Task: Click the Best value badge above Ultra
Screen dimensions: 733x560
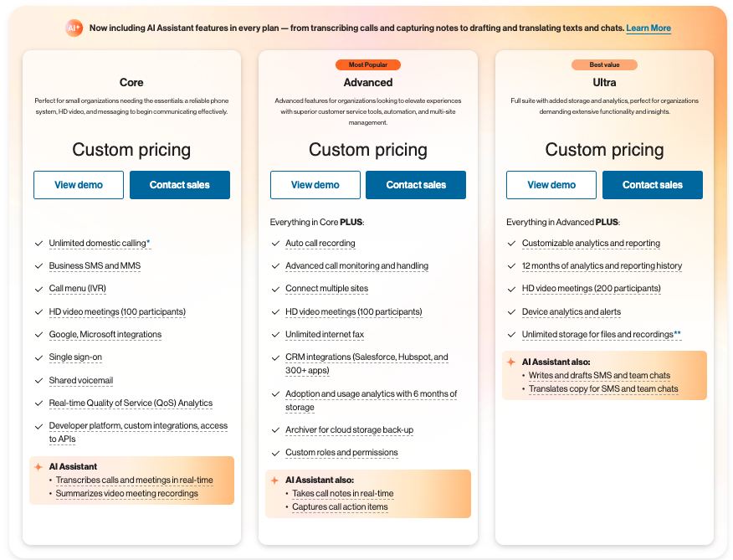Action: (604, 65)
